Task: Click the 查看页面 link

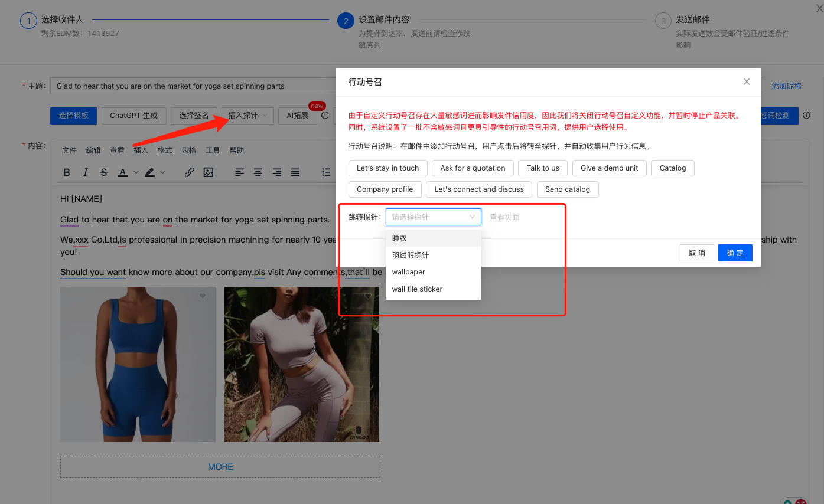Action: (504, 217)
